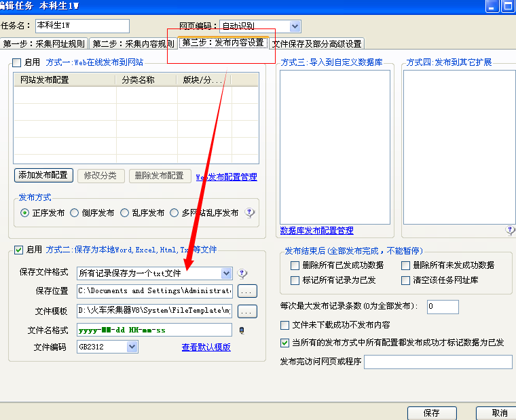Click the method four extensions list box

tap(460, 147)
